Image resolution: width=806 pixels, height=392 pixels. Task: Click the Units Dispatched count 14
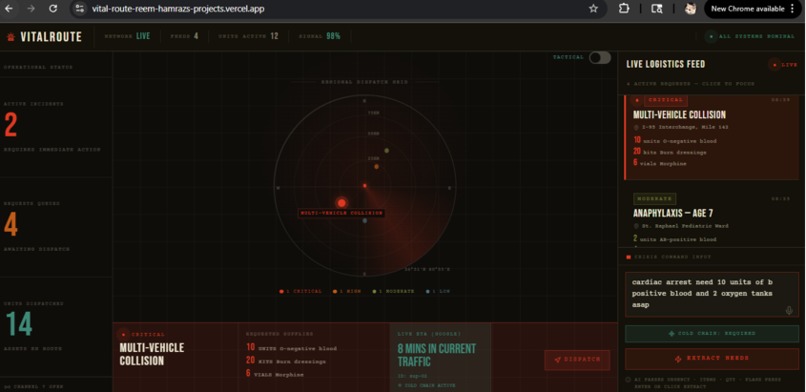point(19,325)
